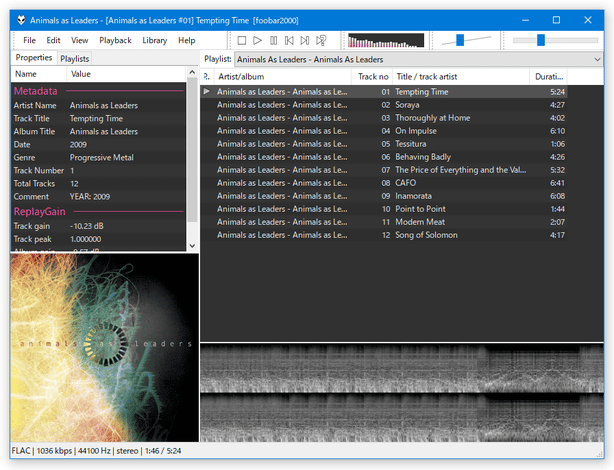Image resolution: width=614 pixels, height=470 pixels.
Task: Click the Stop playback button
Action: 242,40
